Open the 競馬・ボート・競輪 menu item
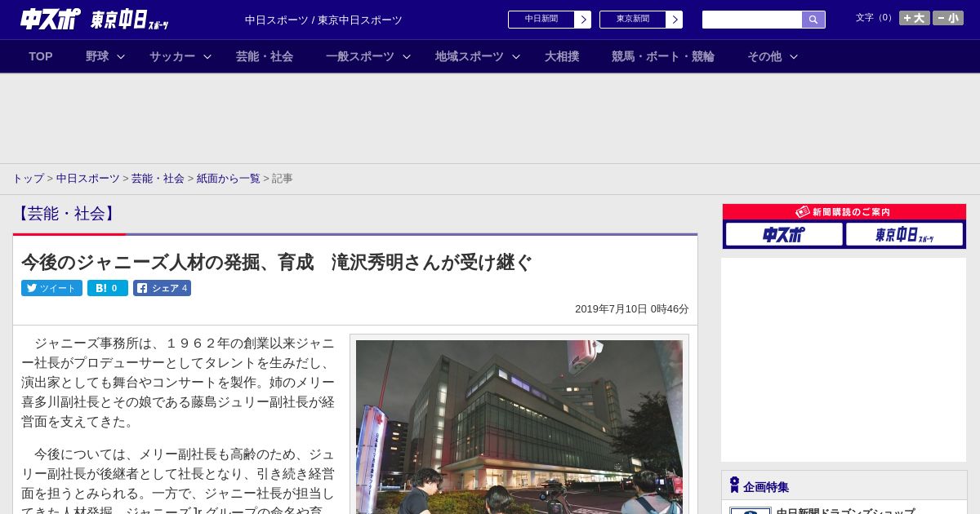This screenshot has height=514, width=980. [x=663, y=56]
